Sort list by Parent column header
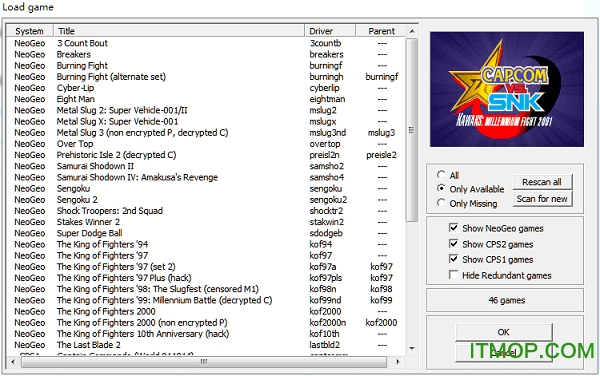600x376 pixels. point(381,31)
